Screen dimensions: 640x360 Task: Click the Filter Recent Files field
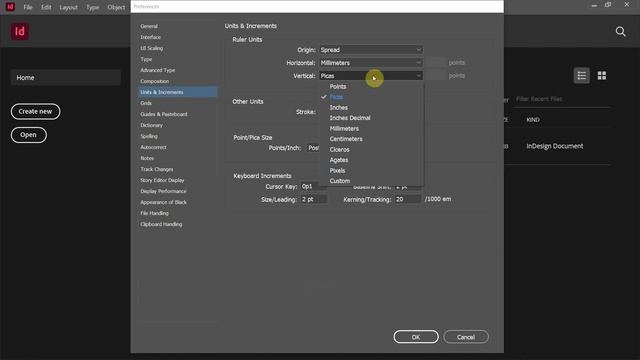point(561,99)
